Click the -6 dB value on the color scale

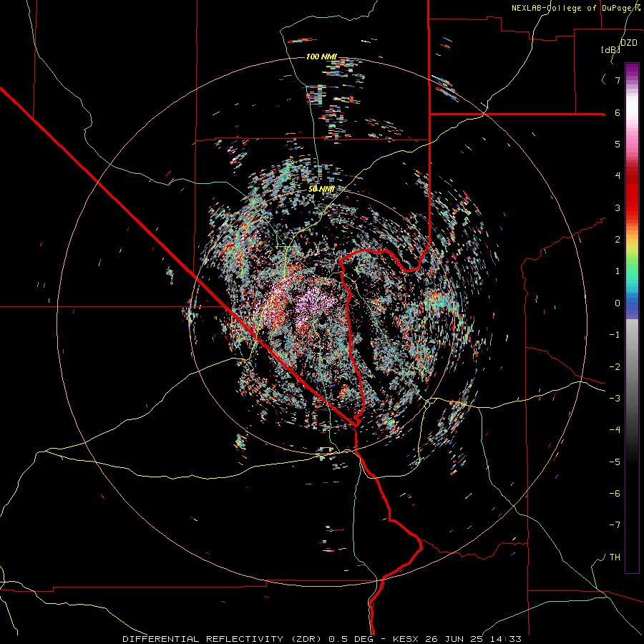615,494
